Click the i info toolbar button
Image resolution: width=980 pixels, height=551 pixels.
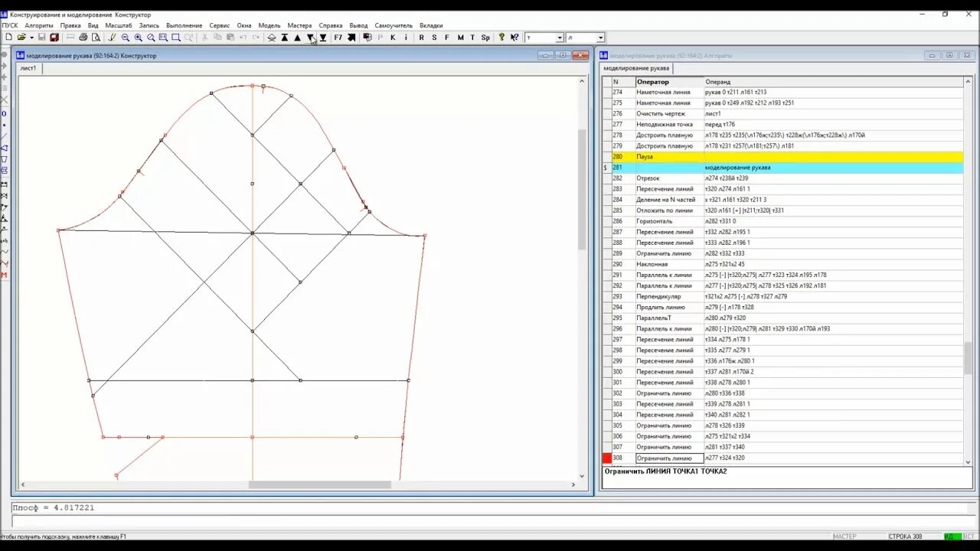pyautogui.click(x=406, y=37)
